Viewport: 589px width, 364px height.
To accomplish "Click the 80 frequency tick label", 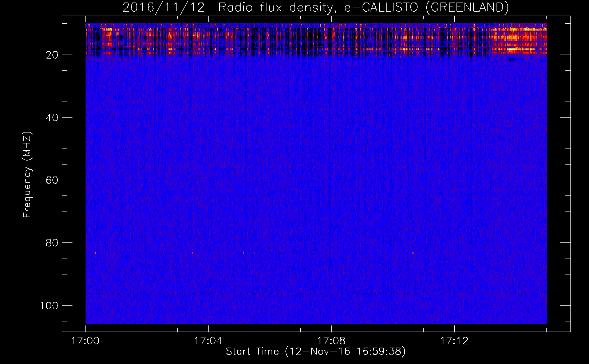I will 52,243.
